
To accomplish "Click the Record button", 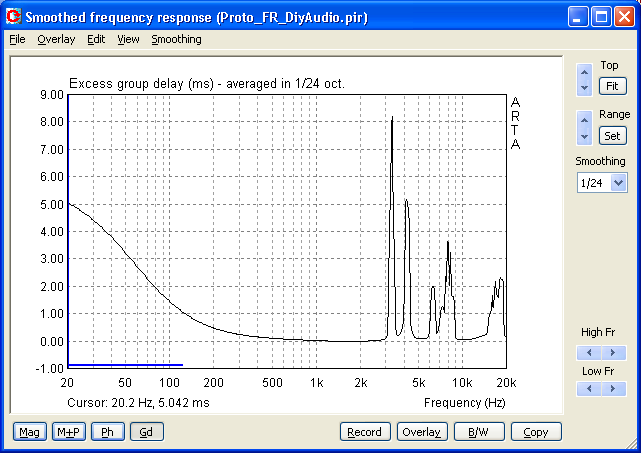I will point(365,432).
